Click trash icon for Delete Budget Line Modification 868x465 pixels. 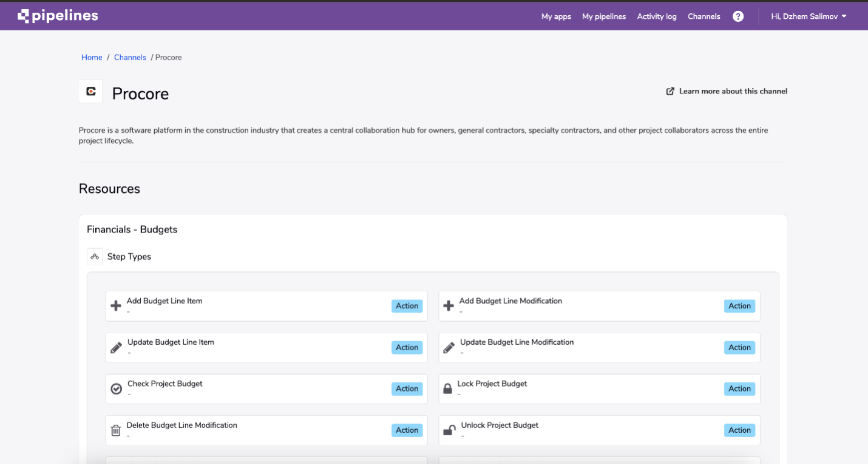(x=116, y=430)
